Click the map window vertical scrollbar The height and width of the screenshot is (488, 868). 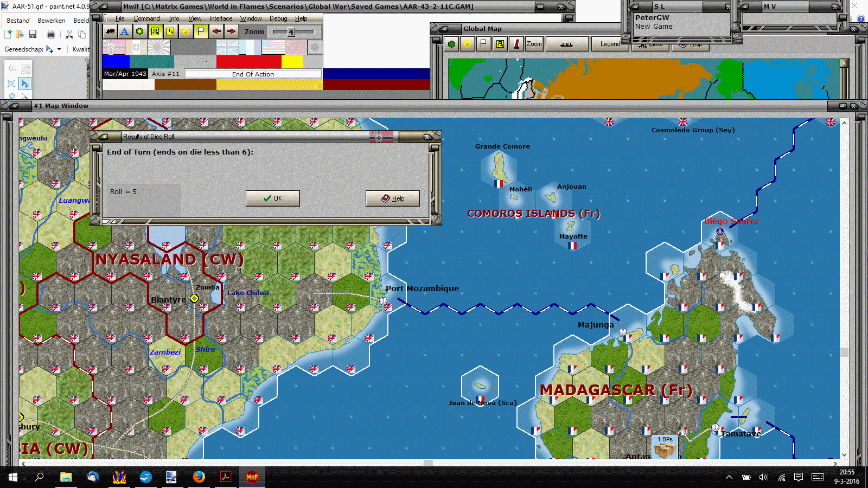[x=844, y=289]
